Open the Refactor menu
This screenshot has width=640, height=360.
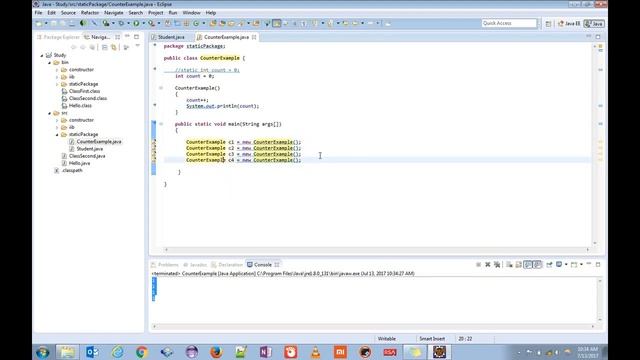(x=90, y=13)
